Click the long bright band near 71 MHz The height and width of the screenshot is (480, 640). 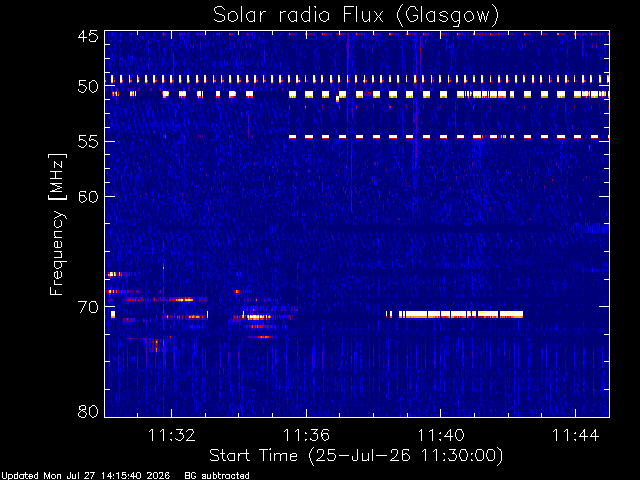pyautogui.click(x=455, y=314)
